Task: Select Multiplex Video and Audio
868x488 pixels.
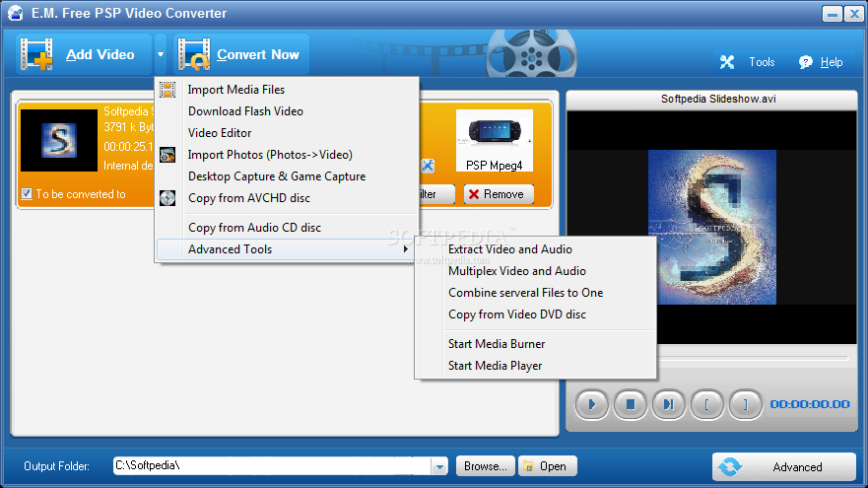Action: pyautogui.click(x=536, y=271)
